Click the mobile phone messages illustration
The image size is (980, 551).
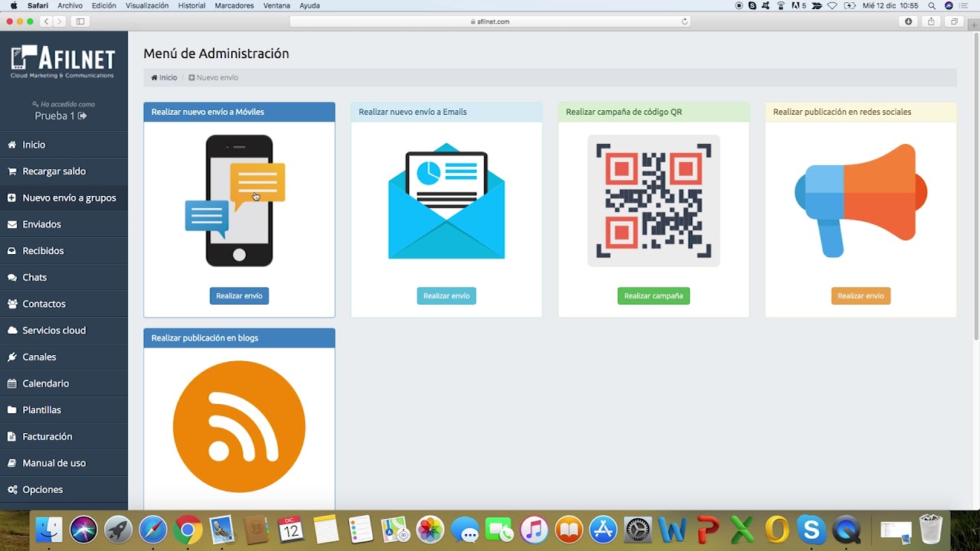236,201
